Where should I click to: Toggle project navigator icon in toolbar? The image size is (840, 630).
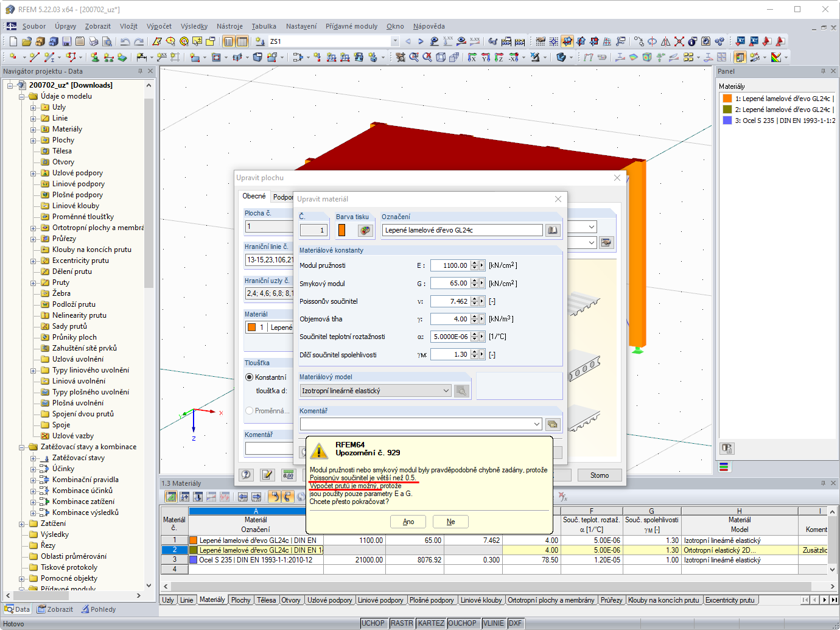coord(228,41)
